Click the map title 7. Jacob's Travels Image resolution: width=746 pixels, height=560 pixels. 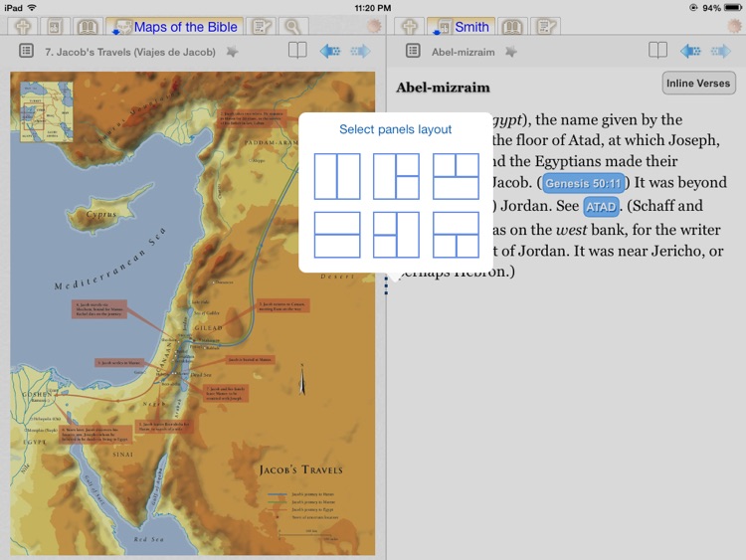point(130,52)
